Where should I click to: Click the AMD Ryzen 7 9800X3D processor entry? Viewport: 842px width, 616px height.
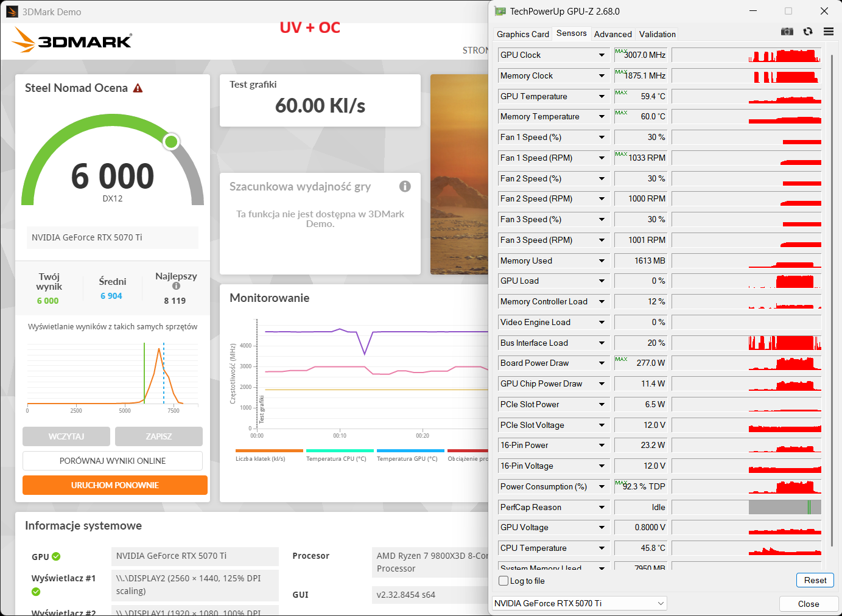pyautogui.click(x=430, y=562)
